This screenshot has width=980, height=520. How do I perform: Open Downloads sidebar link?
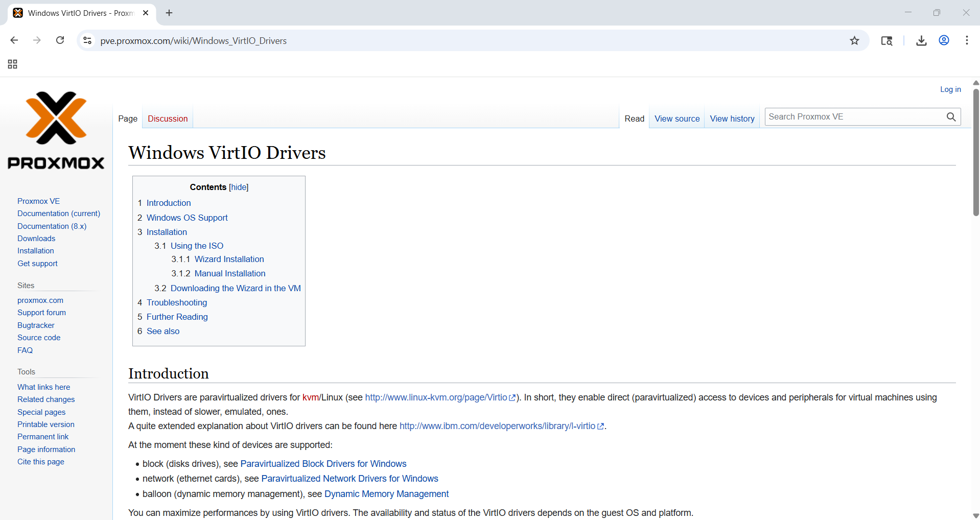[x=36, y=239]
